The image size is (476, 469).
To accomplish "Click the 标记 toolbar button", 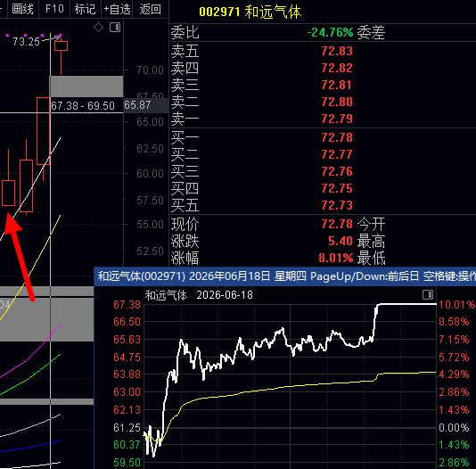I will (85, 9).
